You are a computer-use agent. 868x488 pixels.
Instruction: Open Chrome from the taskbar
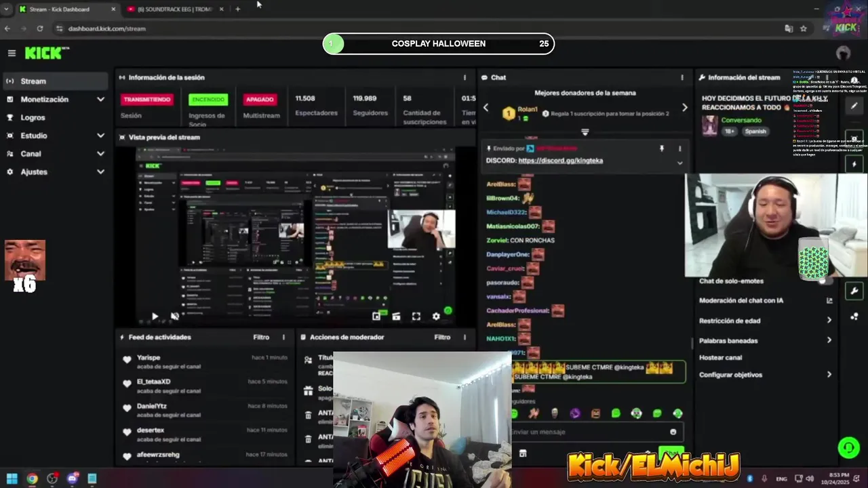(32, 479)
